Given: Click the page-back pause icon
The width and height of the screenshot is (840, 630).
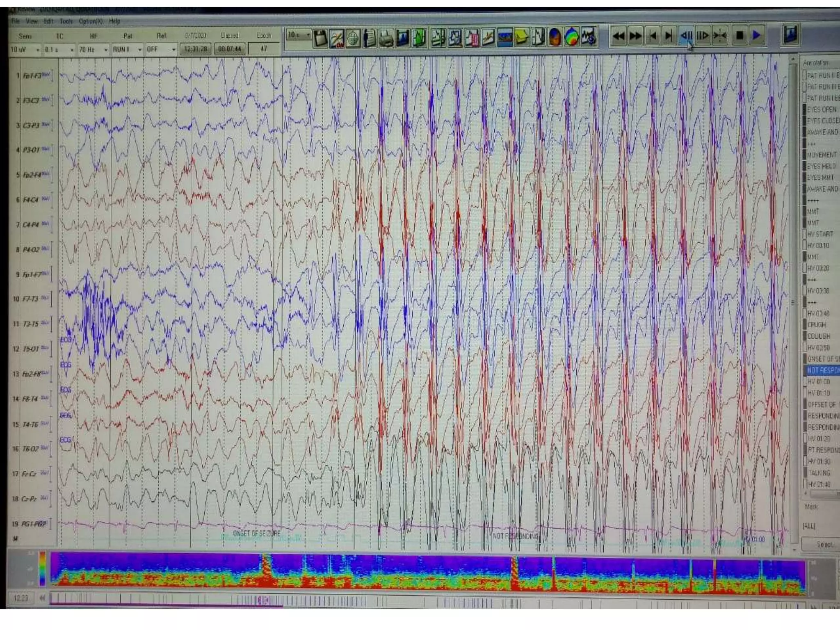Looking at the screenshot, I should coord(686,36).
